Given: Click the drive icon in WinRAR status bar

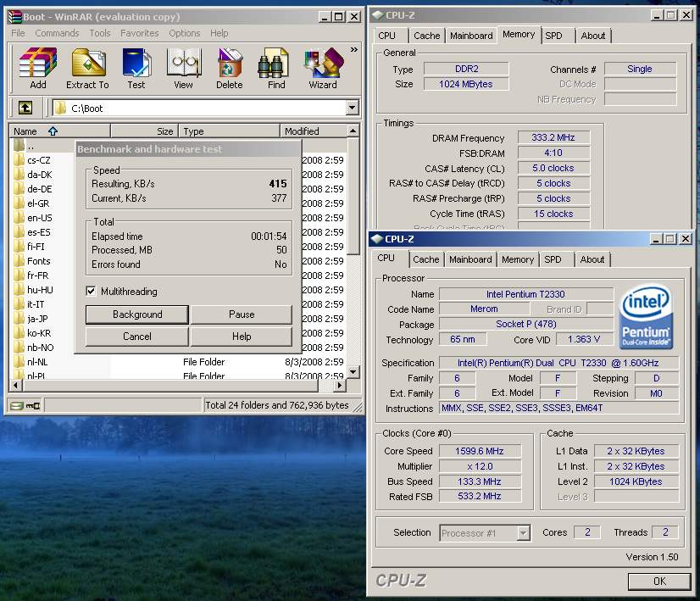Looking at the screenshot, I should (17, 405).
